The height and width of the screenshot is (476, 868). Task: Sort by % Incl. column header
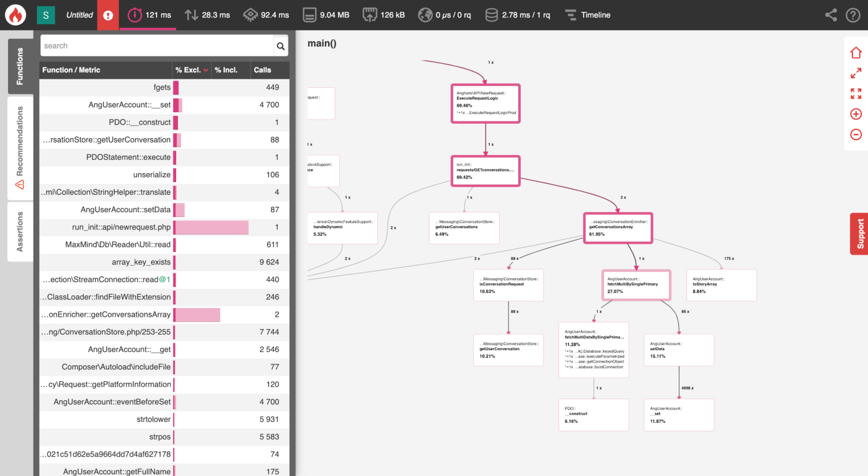point(226,70)
